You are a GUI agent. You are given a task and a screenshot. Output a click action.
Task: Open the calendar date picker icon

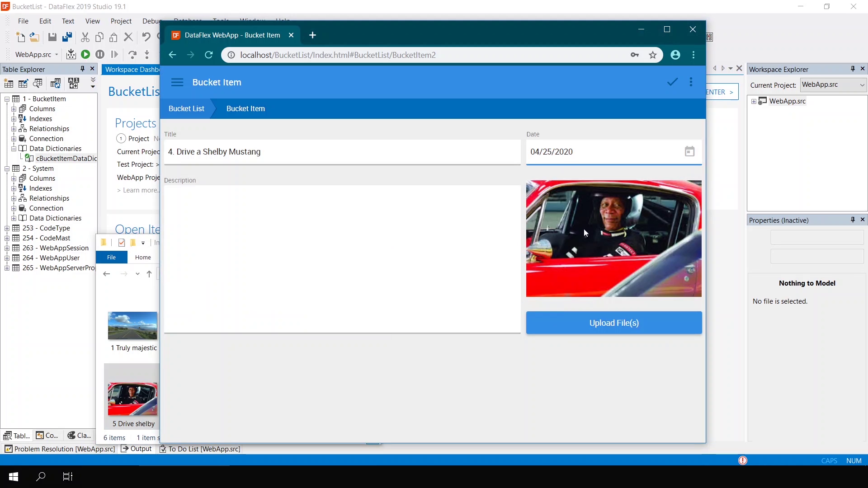(x=689, y=152)
